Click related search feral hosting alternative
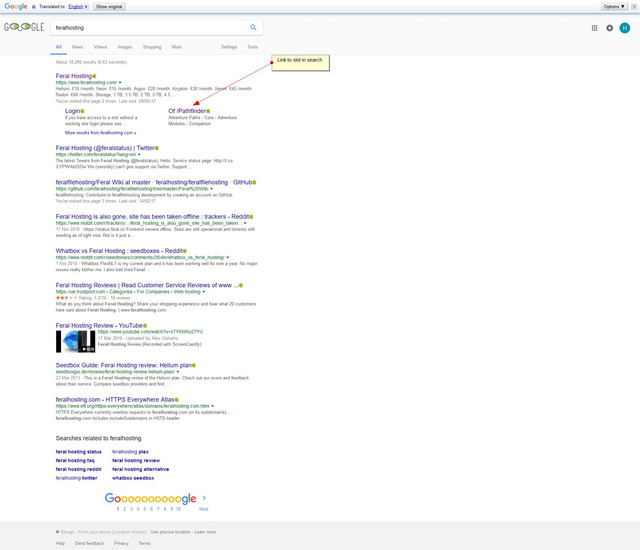Image resolution: width=640 pixels, height=550 pixels. point(140,469)
